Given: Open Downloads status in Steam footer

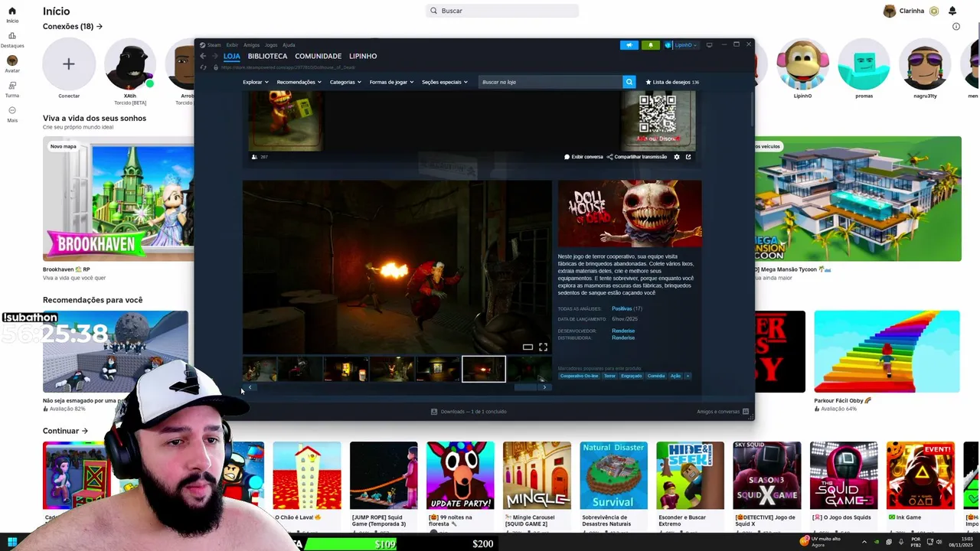Looking at the screenshot, I should coord(468,412).
